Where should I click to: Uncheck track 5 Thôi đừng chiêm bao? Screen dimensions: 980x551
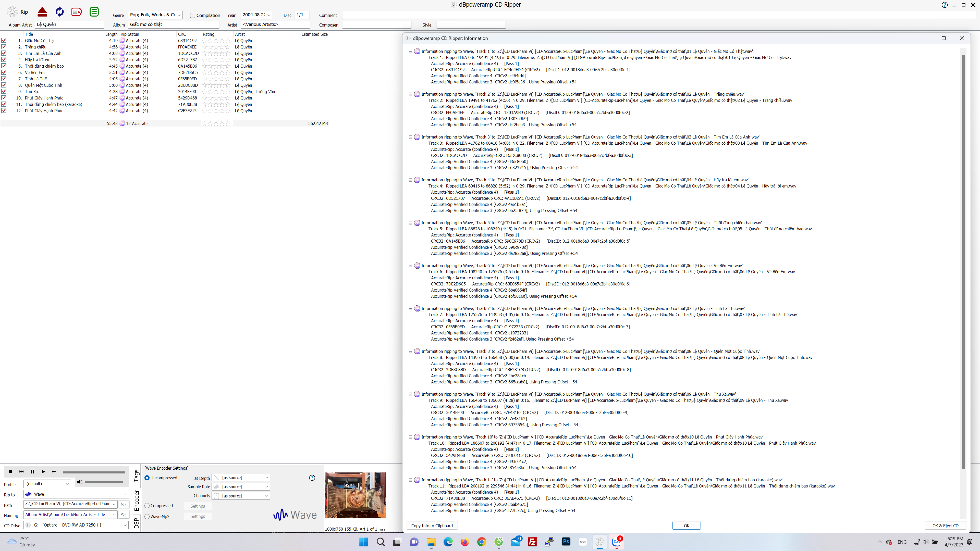pyautogui.click(x=4, y=66)
